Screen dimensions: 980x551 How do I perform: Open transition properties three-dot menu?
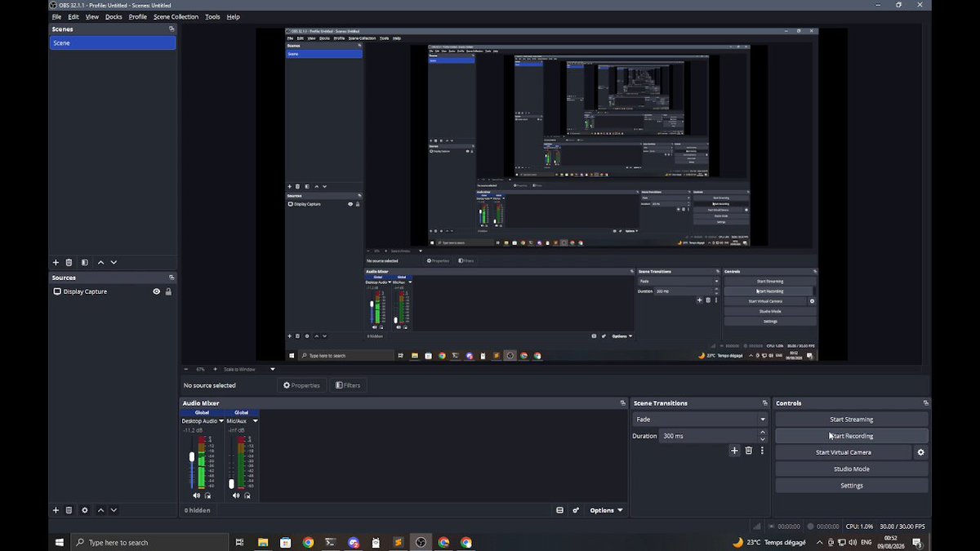tap(762, 451)
